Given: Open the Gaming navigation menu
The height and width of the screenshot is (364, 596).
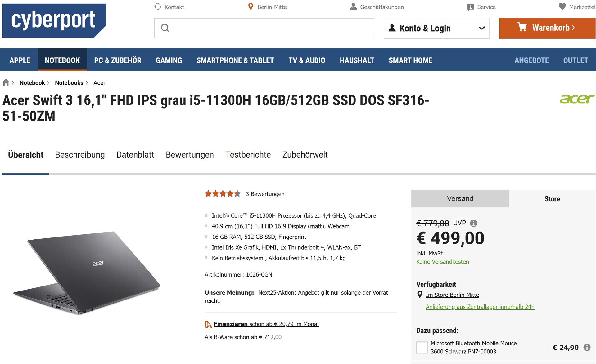Looking at the screenshot, I should pos(169,60).
